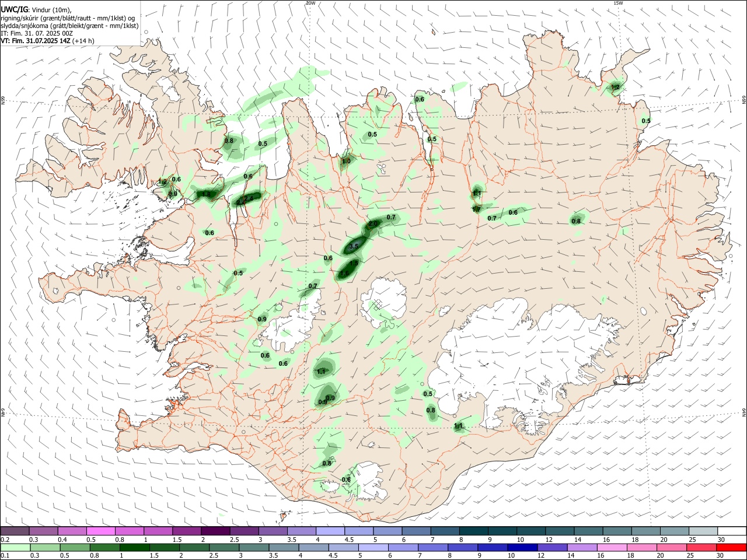Select the 1.8 rainfall label on the map
This screenshot has height=560, width=747.
(x=206, y=194)
